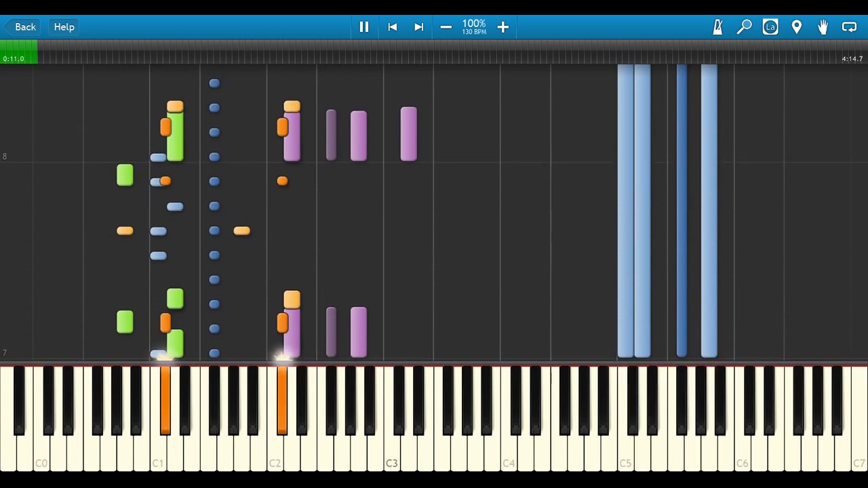Click the 100% 130 BPM speed display

coord(474,27)
